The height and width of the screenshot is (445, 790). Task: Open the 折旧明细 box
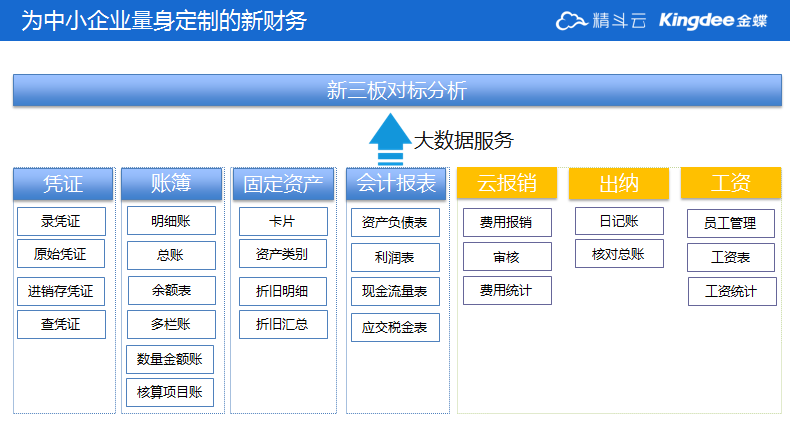(x=283, y=291)
